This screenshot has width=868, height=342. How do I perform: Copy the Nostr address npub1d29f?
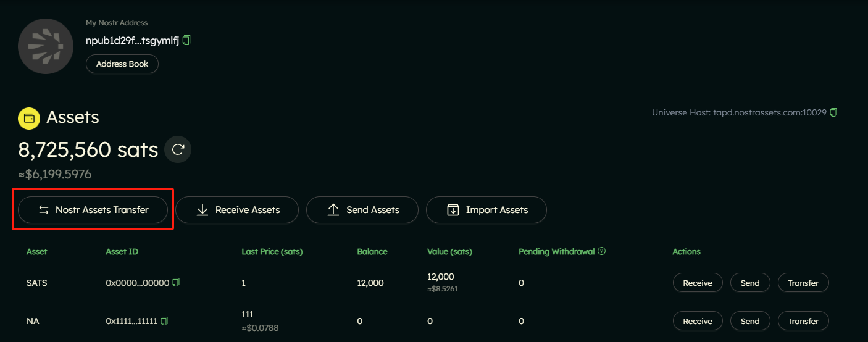coord(186,40)
